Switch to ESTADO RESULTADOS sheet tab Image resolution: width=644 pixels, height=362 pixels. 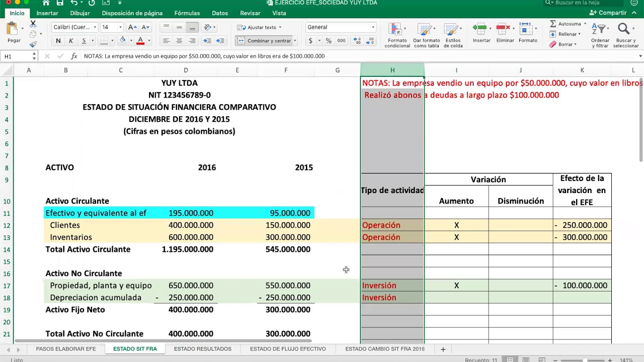(x=203, y=349)
